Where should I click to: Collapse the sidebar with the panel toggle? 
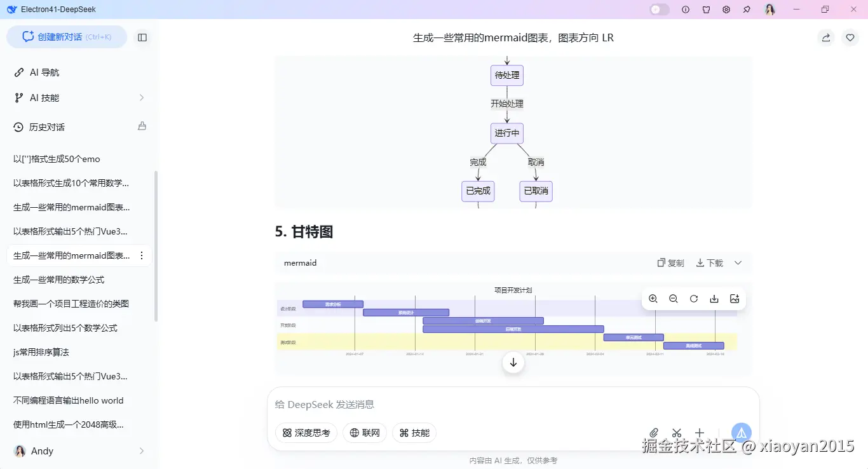(142, 37)
